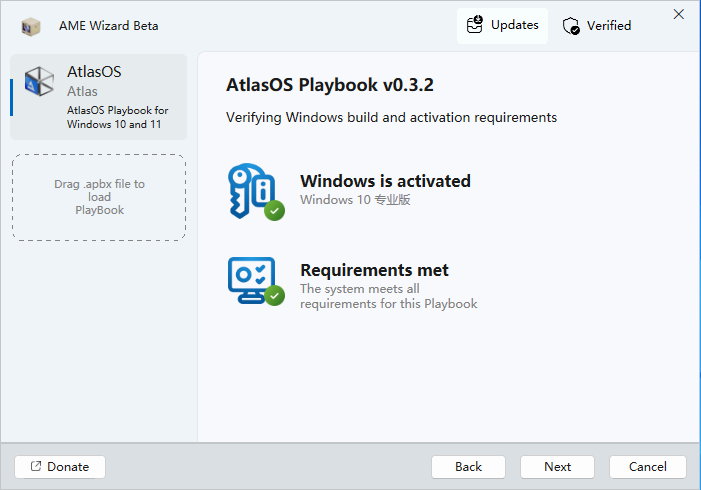Image resolution: width=701 pixels, height=490 pixels.
Task: Click 'Windows 10 专业版' edition text
Action: 355,200
